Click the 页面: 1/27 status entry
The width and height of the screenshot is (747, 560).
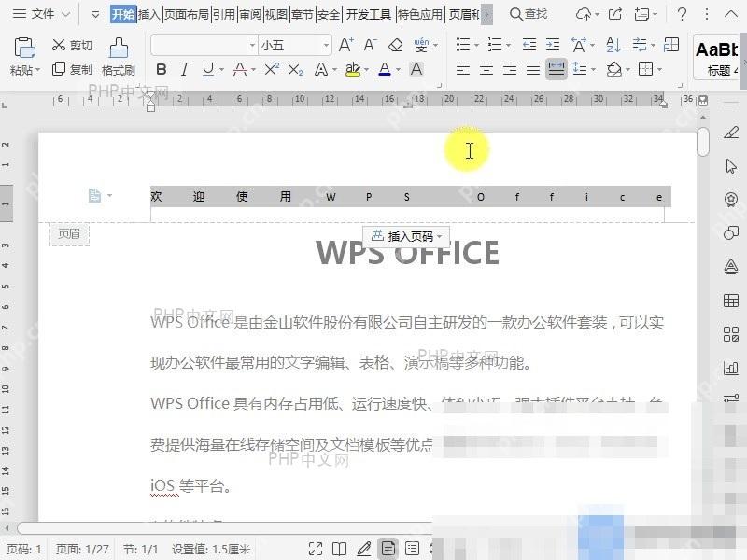(x=82, y=549)
